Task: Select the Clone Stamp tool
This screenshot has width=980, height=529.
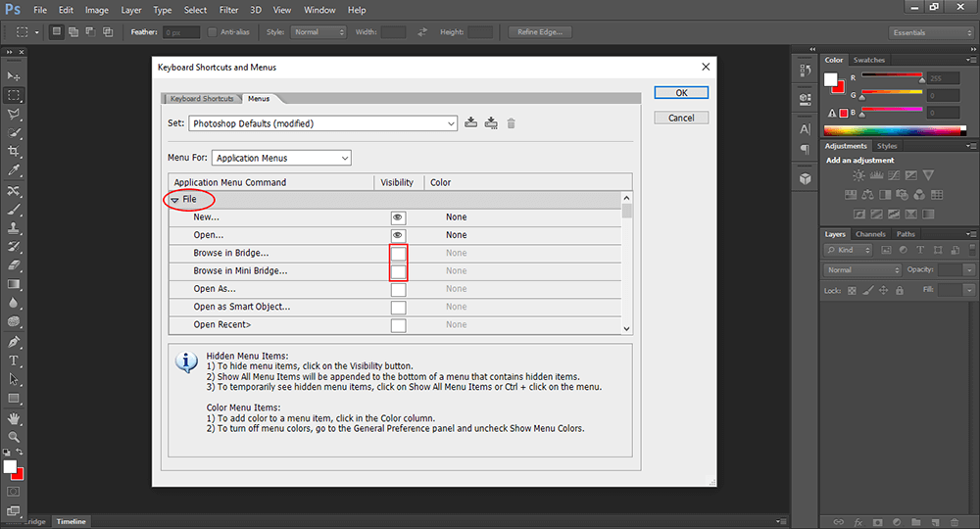Action: [x=13, y=228]
